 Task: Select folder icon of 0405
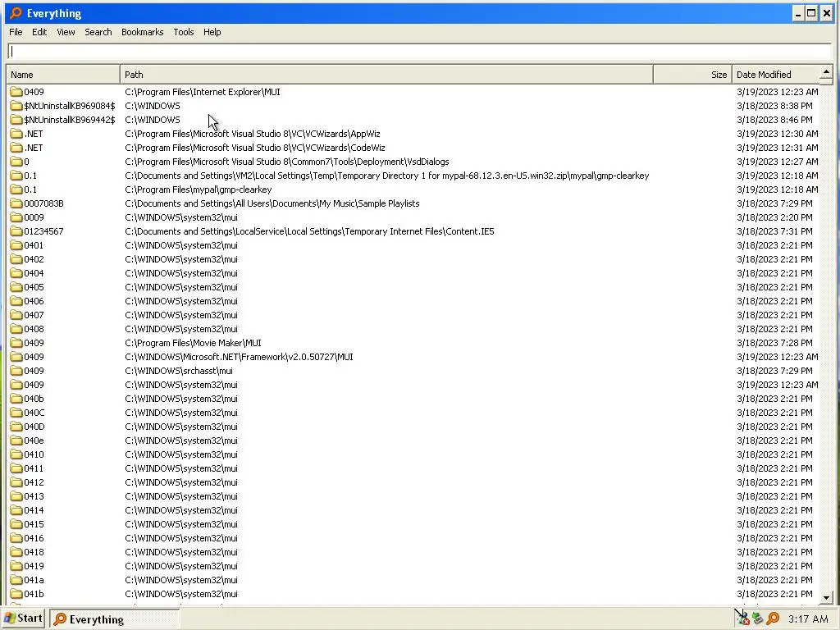tap(16, 286)
